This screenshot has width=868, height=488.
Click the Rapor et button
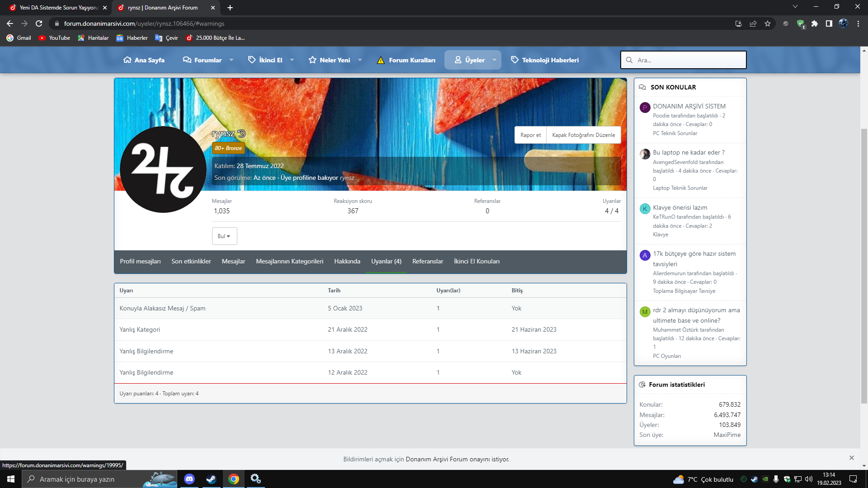click(530, 135)
